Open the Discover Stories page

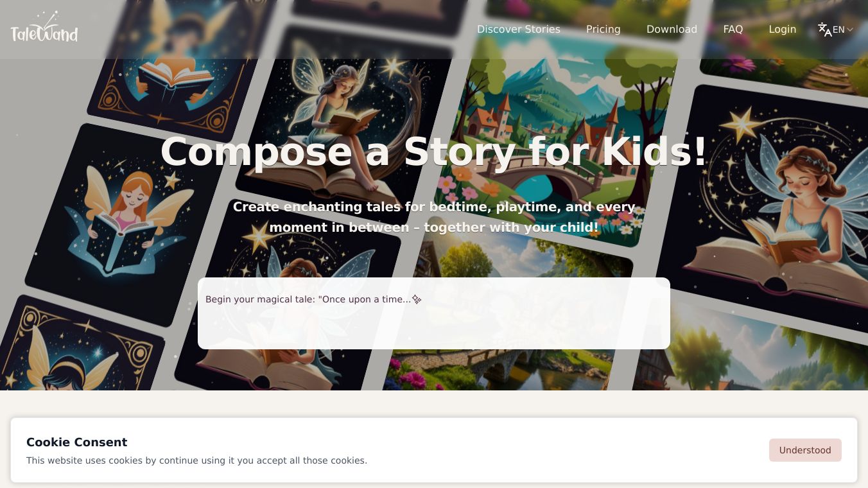[x=518, y=30]
